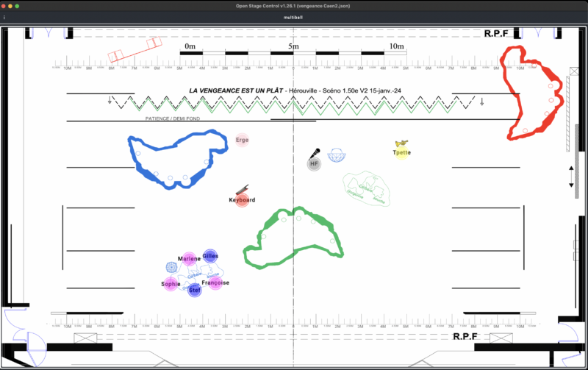Select the HF microphone ball

(314, 164)
